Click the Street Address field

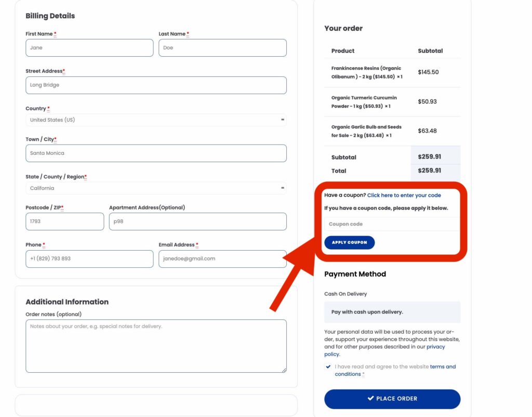coord(156,85)
